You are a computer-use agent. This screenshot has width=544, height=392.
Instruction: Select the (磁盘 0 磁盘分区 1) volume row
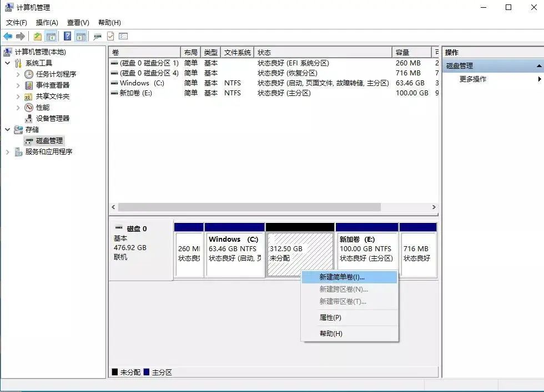point(274,63)
